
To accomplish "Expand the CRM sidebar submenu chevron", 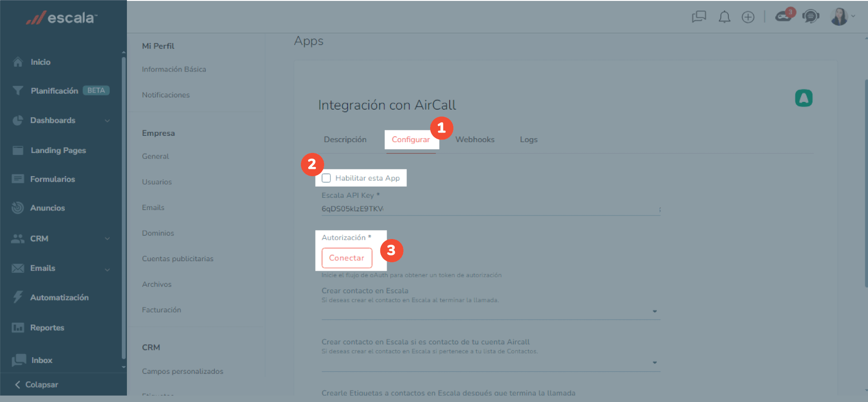I will click(107, 239).
